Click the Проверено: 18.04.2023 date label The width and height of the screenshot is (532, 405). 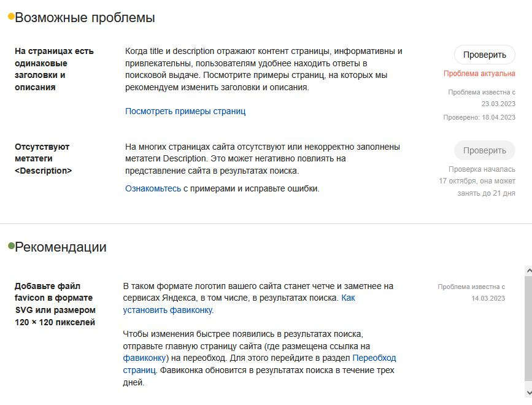(x=479, y=117)
